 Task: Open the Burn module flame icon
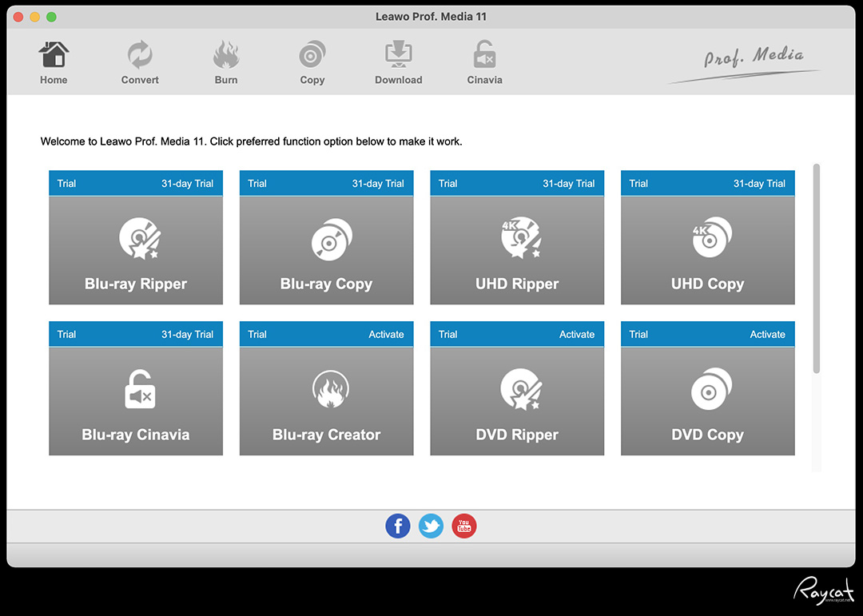coord(226,55)
